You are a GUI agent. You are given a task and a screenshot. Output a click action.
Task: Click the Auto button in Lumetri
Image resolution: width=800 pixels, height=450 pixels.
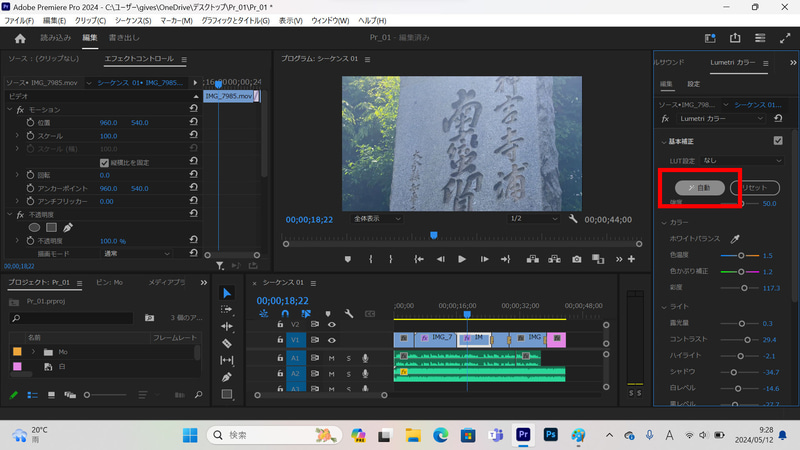pyautogui.click(x=700, y=188)
